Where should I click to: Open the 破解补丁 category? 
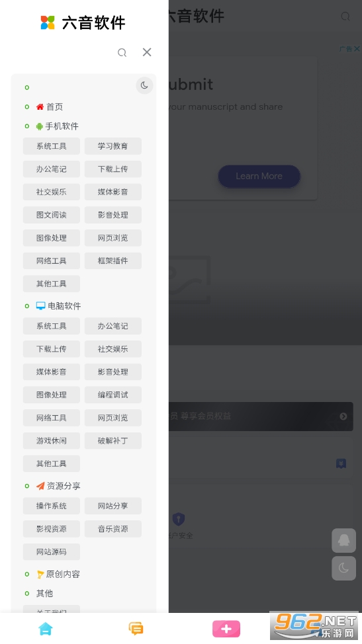coord(113,441)
